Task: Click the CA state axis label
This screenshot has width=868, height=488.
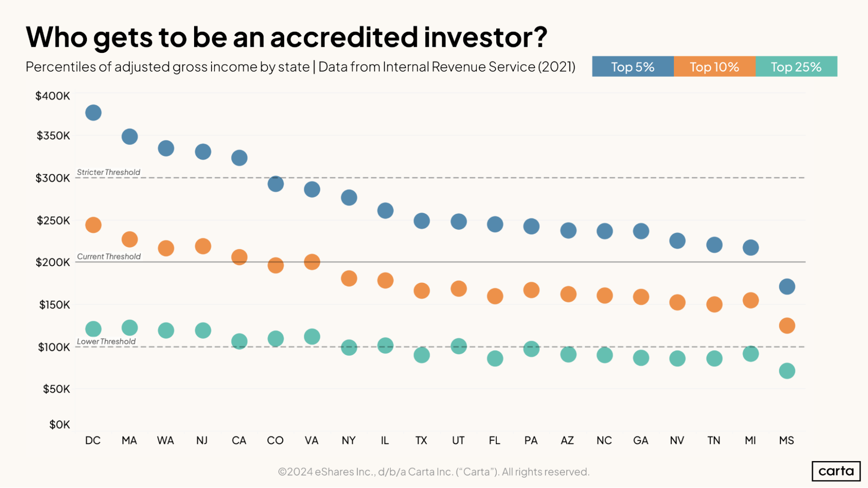Action: [239, 440]
